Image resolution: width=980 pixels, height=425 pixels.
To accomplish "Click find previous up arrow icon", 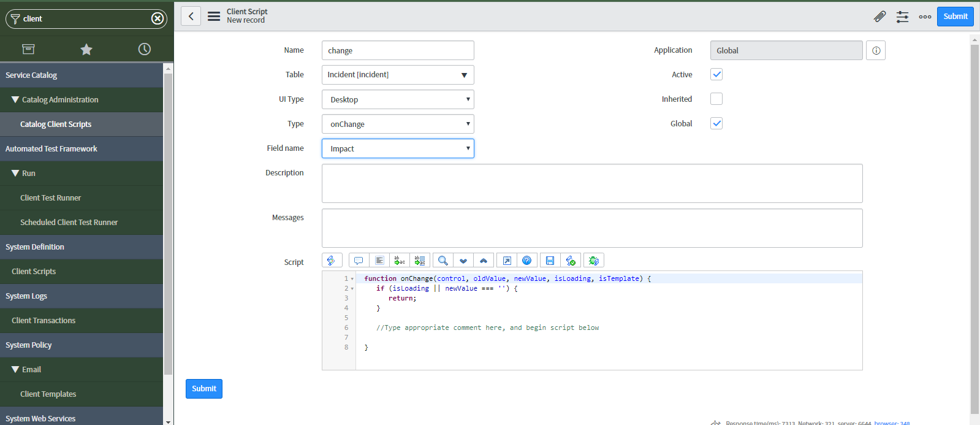I will 484,261.
